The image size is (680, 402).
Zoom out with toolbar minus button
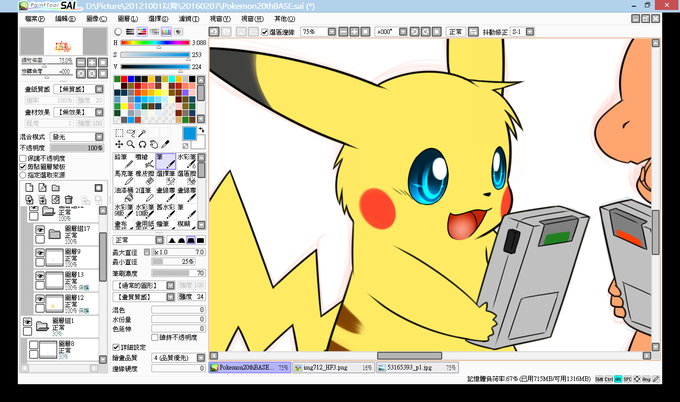[x=343, y=32]
